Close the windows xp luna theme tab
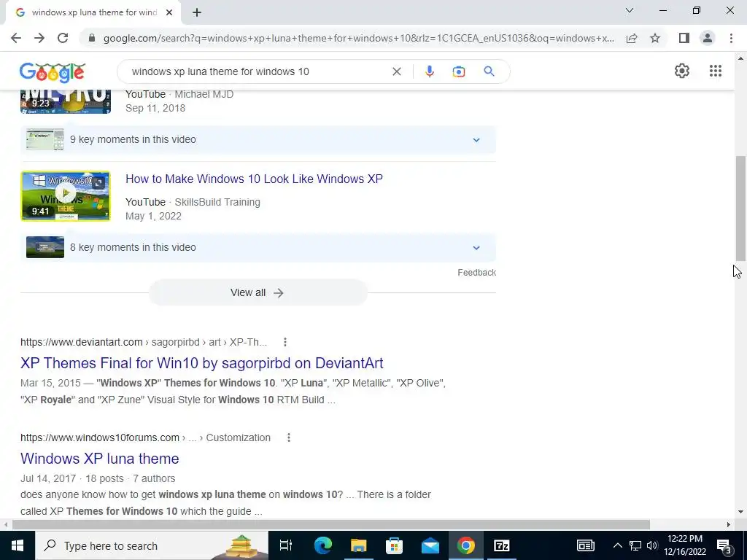747x560 pixels. tap(169, 13)
